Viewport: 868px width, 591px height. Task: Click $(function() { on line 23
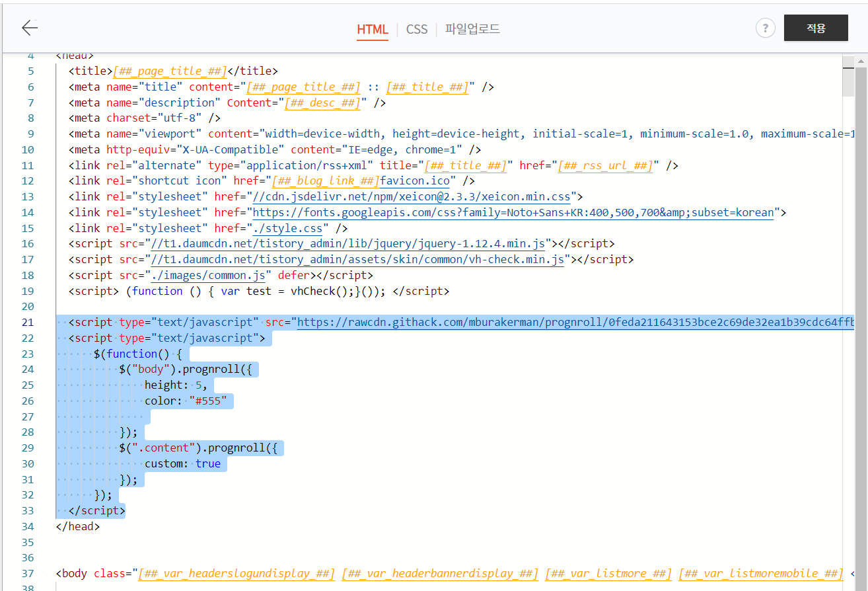coord(138,354)
